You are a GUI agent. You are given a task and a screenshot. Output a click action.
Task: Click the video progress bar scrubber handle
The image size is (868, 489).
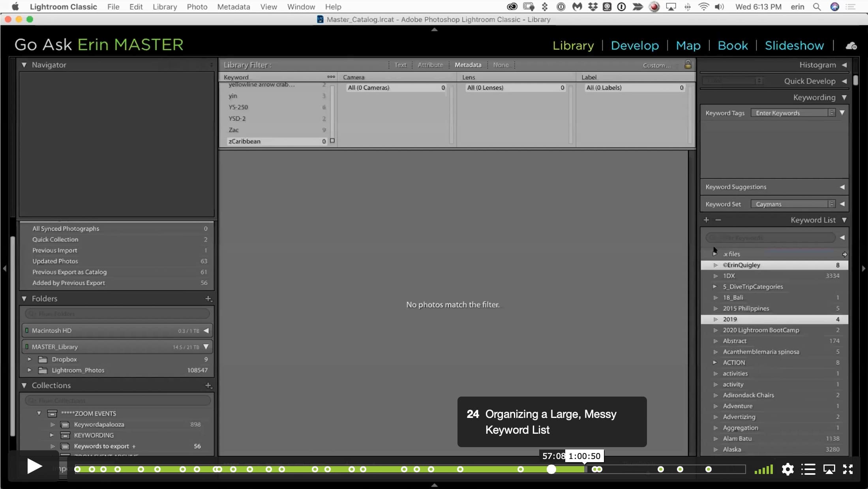551,469
